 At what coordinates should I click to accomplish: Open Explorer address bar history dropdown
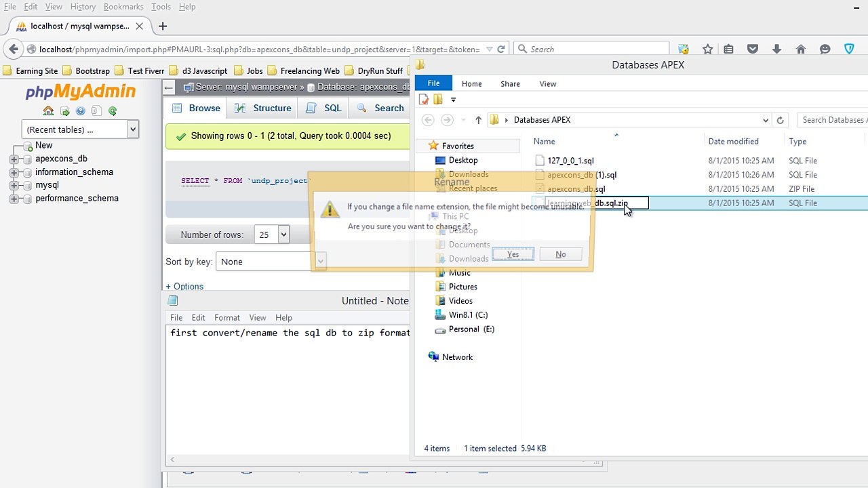[x=766, y=120]
